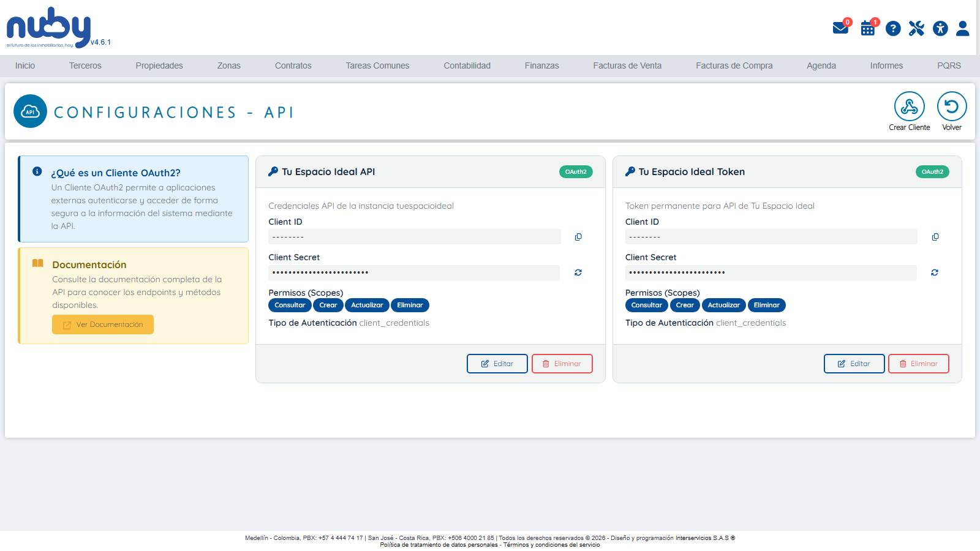Image resolution: width=980 pixels, height=551 pixels.
Task: Open the PQRS menu
Action: point(949,66)
